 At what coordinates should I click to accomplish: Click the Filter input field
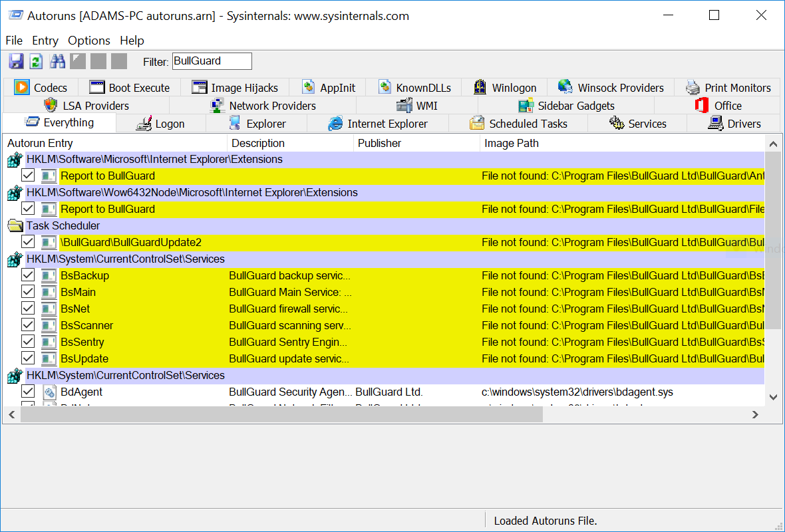click(x=212, y=61)
